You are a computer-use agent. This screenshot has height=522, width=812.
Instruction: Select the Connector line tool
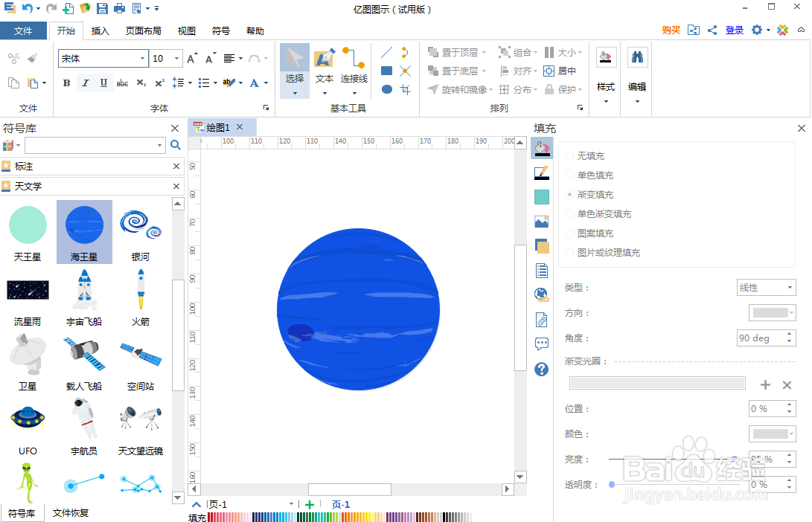tap(354, 71)
